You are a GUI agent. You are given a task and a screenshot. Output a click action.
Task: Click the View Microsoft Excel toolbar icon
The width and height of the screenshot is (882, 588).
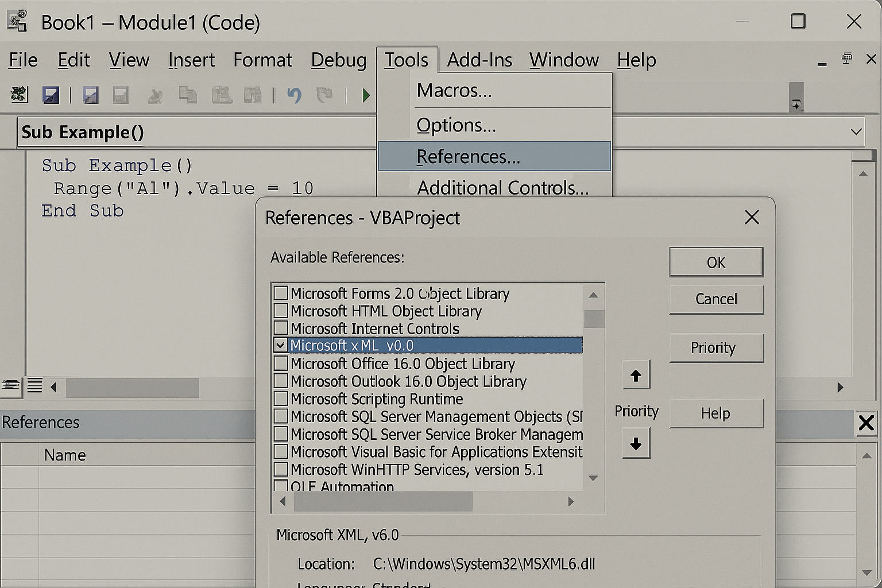[19, 95]
